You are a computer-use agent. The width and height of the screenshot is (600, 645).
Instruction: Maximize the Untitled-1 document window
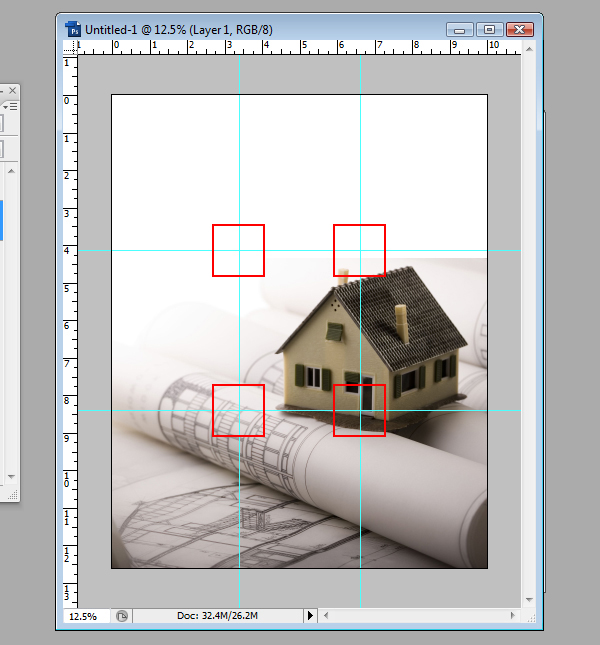click(x=489, y=30)
